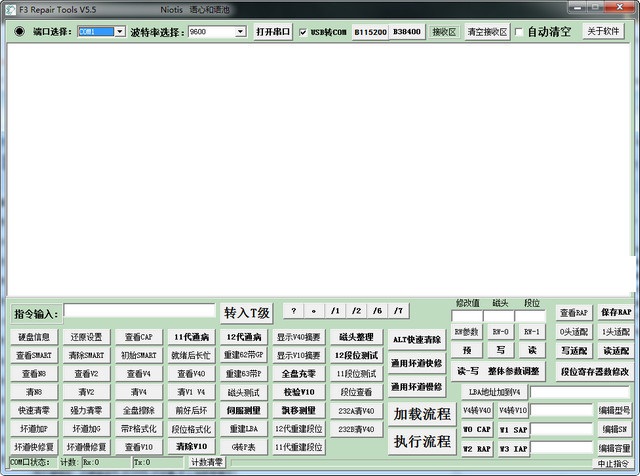Click the 接收区 label button
Screen dimensions: 640x476
click(x=444, y=32)
